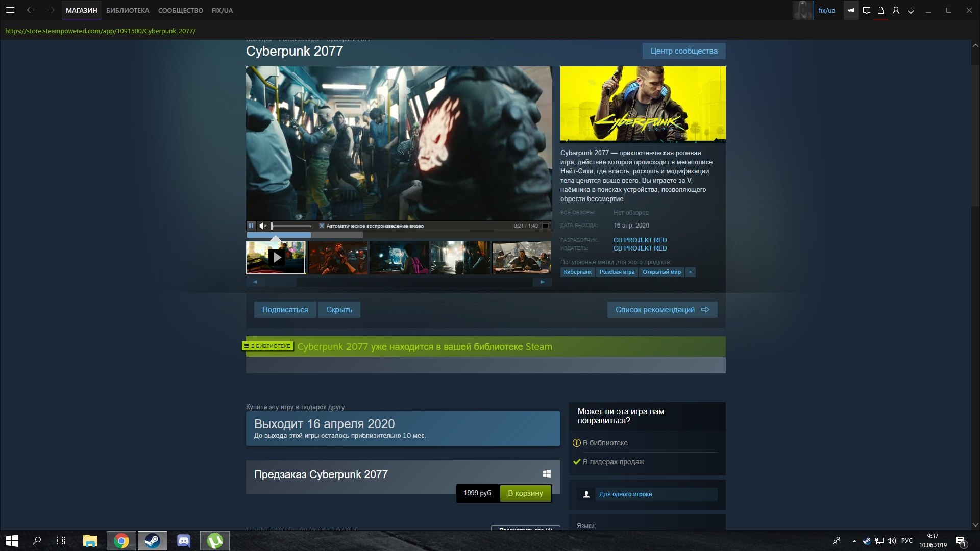Open the chat messages icon

(x=866, y=10)
